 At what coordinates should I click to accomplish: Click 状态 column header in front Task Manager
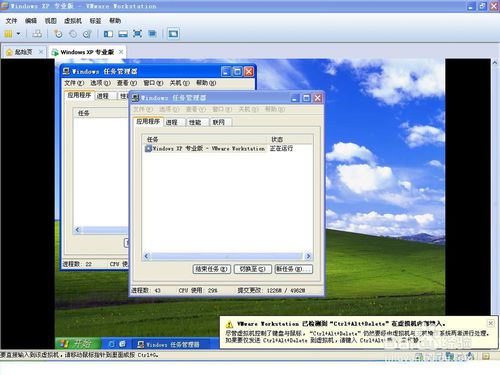point(290,139)
